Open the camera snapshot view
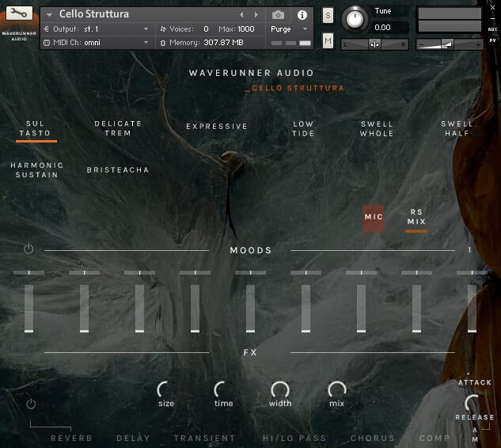 [278, 15]
